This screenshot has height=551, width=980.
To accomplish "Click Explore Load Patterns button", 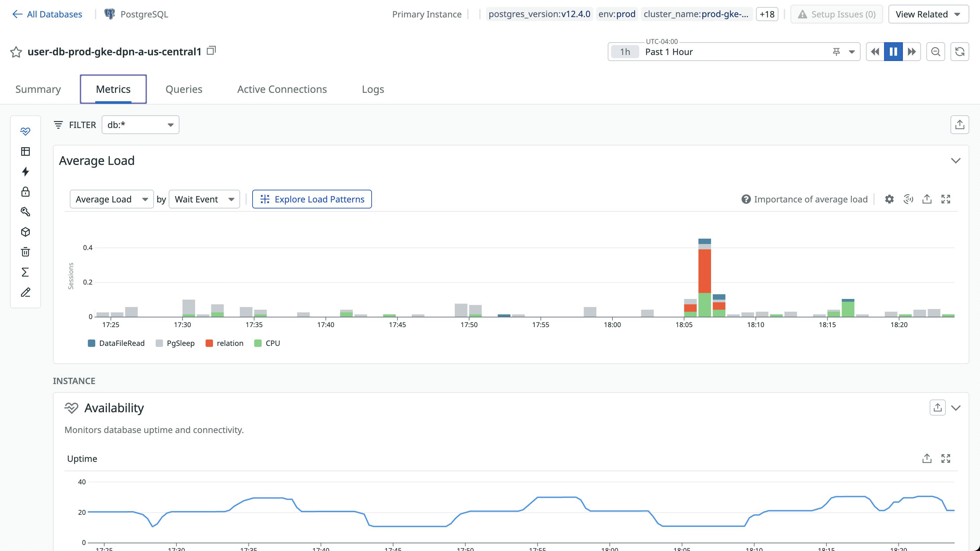I will coord(312,199).
